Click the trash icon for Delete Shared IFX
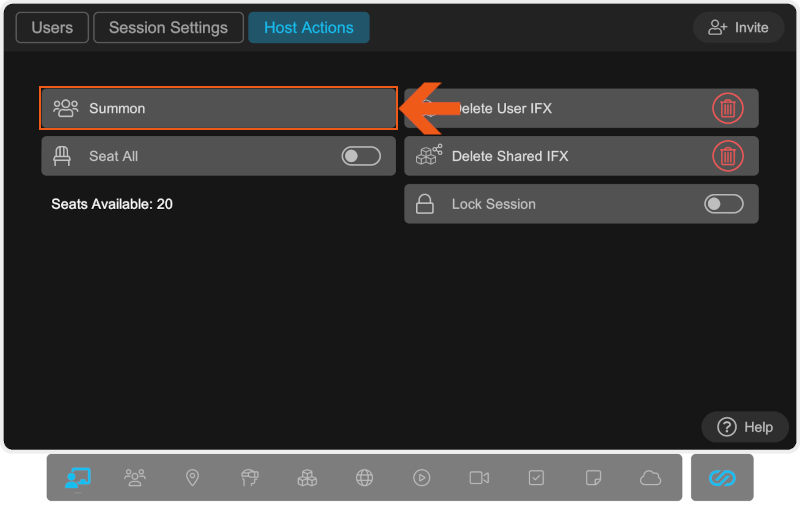Image resolution: width=800 pixels, height=507 pixels. [728, 156]
